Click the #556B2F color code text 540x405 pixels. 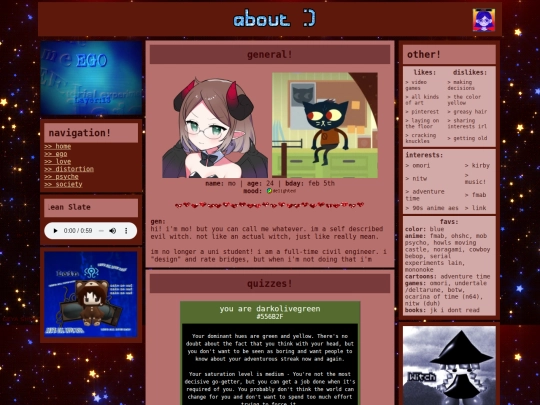pos(270,316)
